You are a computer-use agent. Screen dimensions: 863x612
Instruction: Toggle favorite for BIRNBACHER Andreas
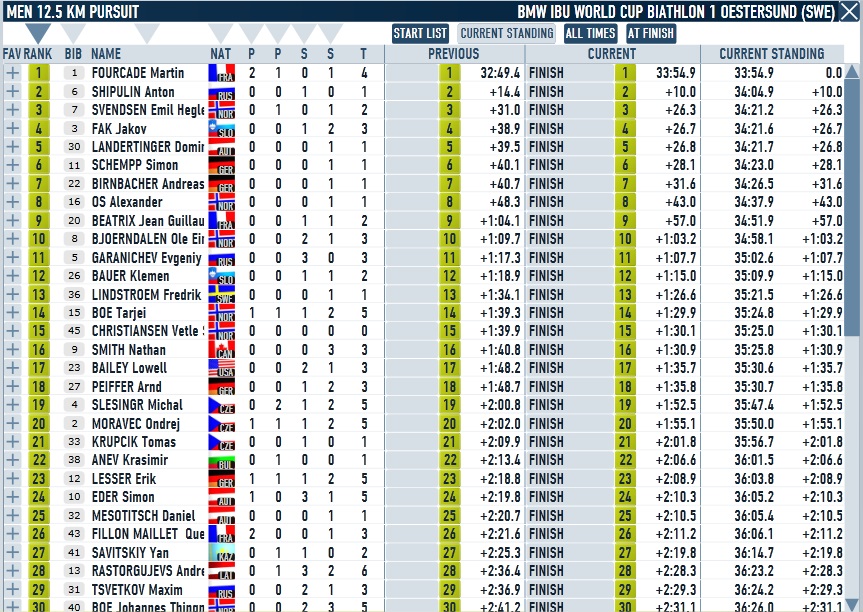tap(13, 184)
